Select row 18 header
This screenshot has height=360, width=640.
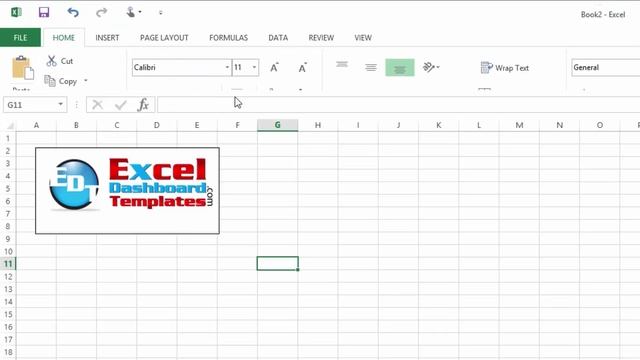pos(8,352)
